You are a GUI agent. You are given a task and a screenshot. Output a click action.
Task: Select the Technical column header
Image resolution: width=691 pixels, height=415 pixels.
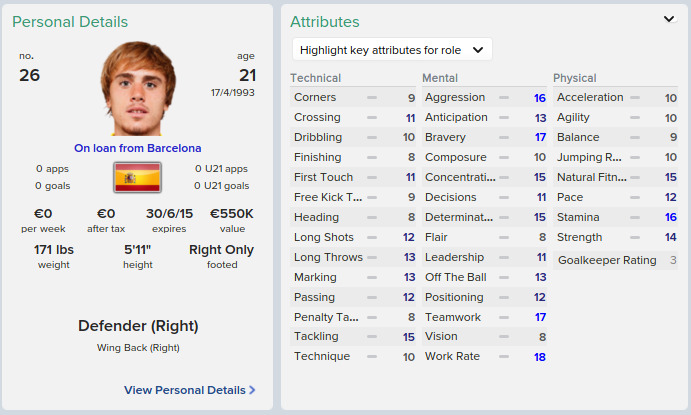click(x=316, y=78)
